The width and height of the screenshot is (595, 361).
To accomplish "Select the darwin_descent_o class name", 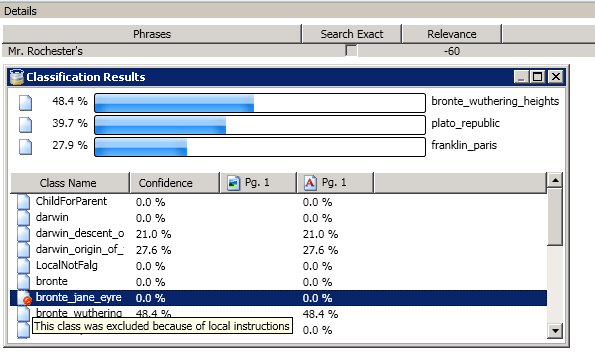I will [80, 233].
